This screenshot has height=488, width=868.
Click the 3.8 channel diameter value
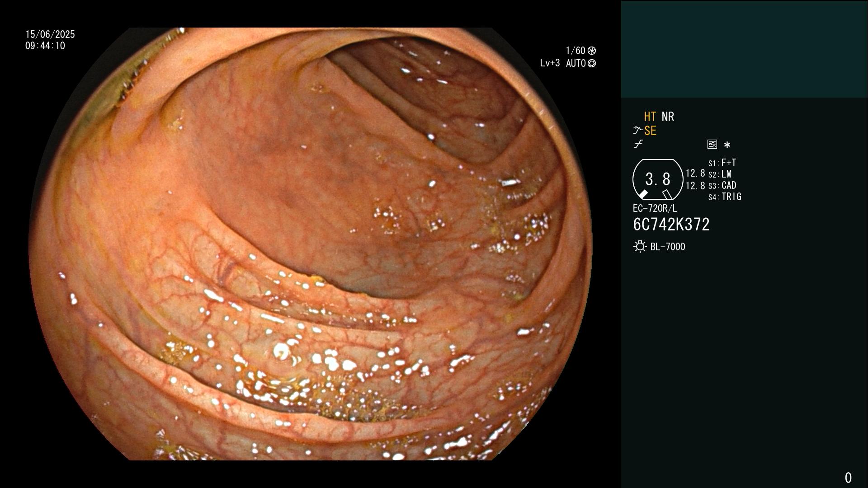coord(658,179)
